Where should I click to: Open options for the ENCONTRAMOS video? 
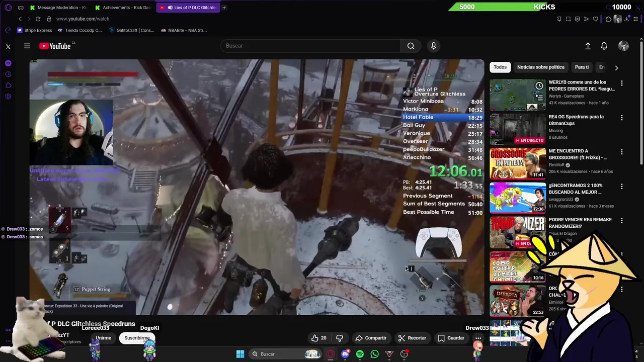pos(622,187)
